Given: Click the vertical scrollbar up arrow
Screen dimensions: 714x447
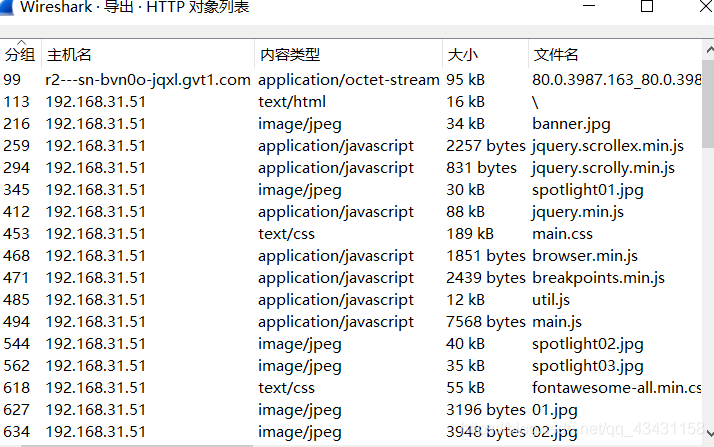Looking at the screenshot, I should point(709,49).
